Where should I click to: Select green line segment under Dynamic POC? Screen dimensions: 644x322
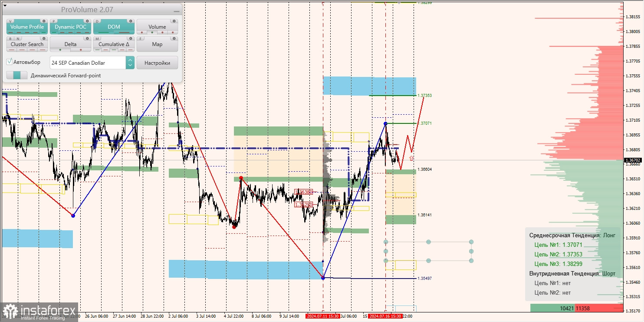click(x=54, y=33)
